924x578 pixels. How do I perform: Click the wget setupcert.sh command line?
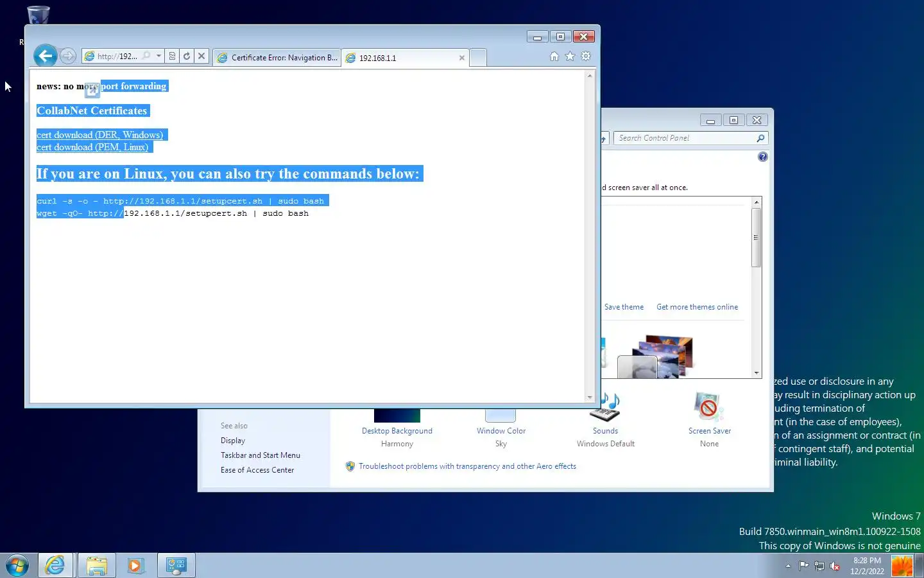click(173, 213)
